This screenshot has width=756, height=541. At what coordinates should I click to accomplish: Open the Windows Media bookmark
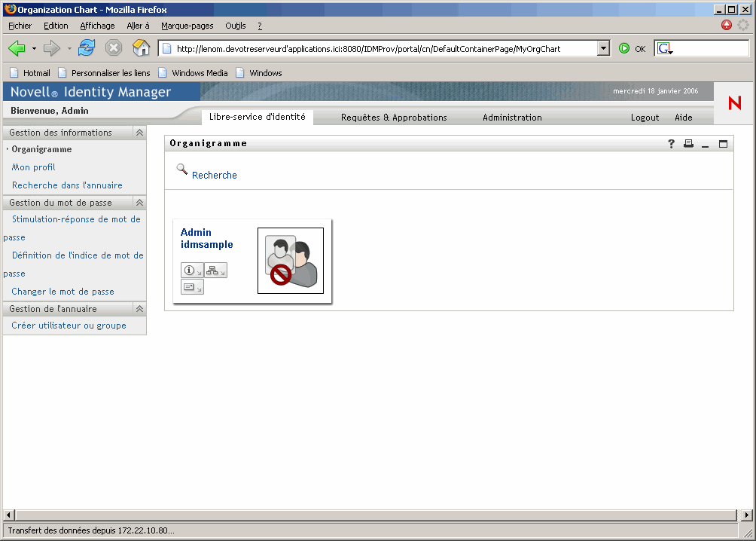pyautogui.click(x=194, y=73)
